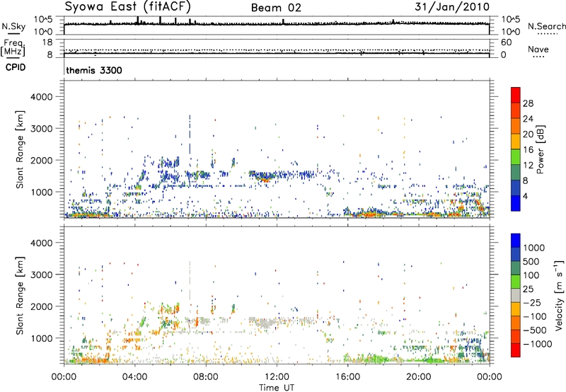Click the yellow 16-20 dB Power swatch
The height and width of the screenshot is (392, 566).
(516, 142)
